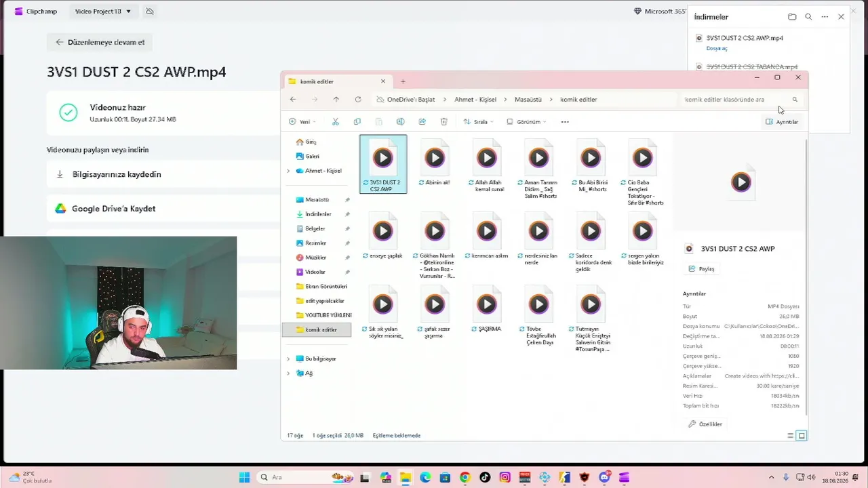Click Düzenlemeye devam et button
The width and height of the screenshot is (868, 488).
(100, 42)
